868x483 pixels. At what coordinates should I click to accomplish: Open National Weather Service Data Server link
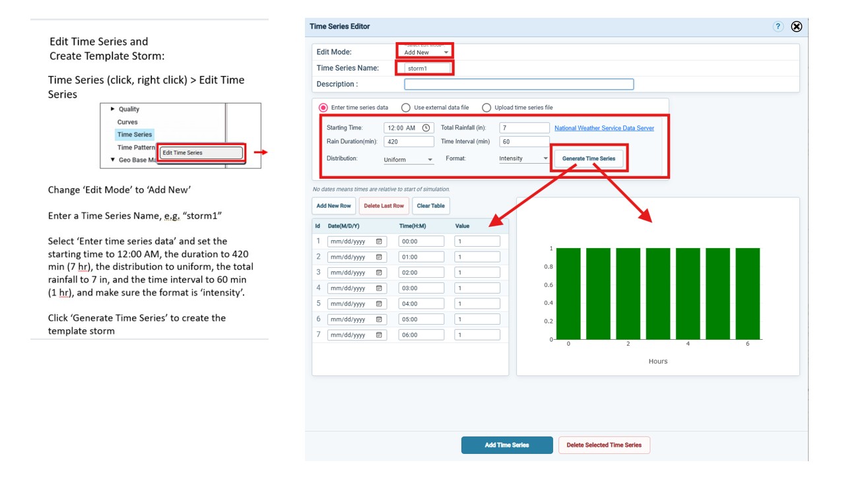tap(604, 128)
